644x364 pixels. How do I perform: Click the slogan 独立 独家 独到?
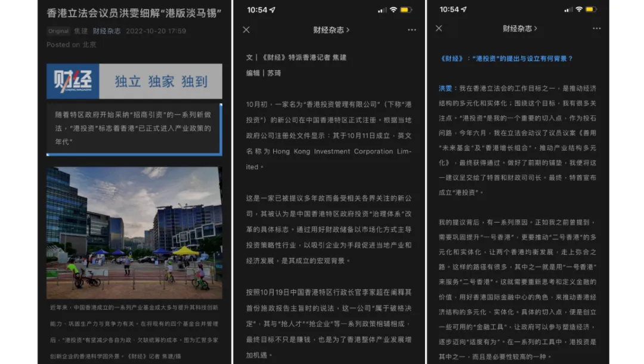[x=161, y=81]
